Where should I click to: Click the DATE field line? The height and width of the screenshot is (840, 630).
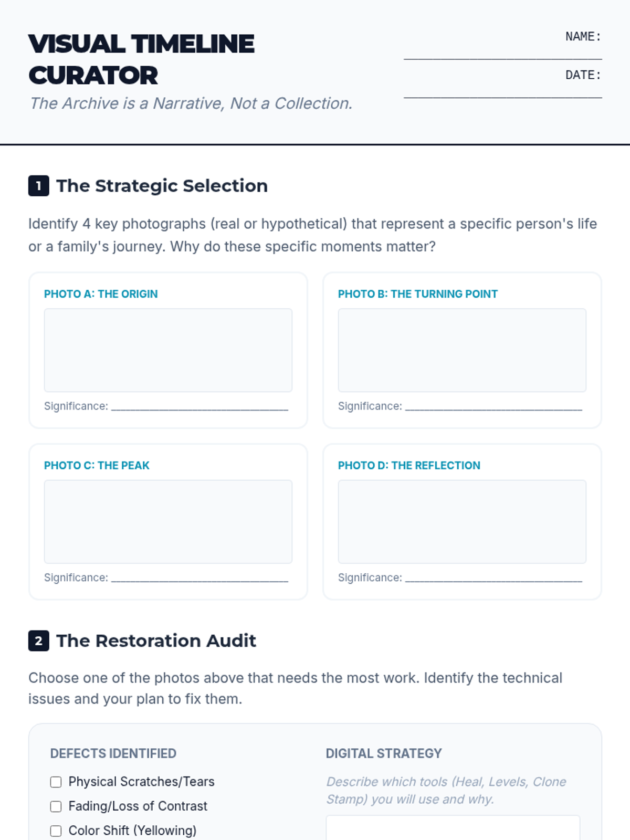coord(502,91)
